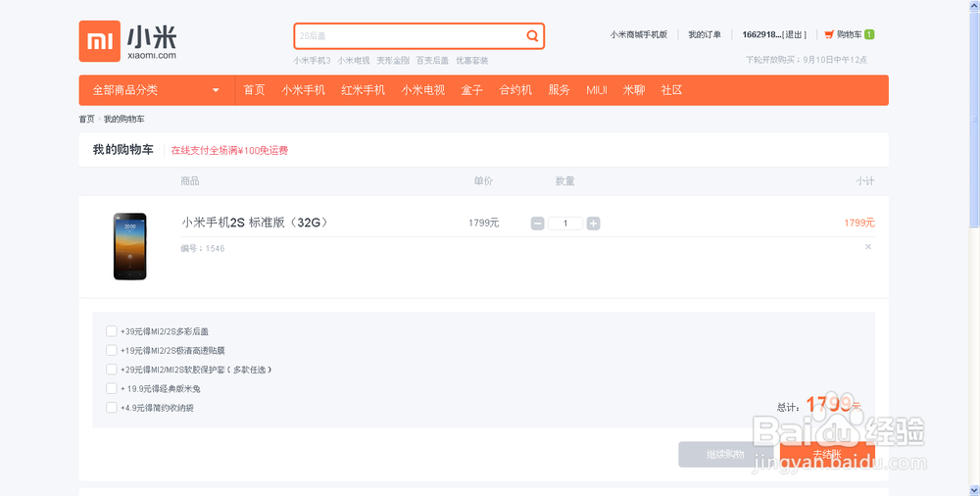
Task: Open the 社区 nav item
Action: 672,90
